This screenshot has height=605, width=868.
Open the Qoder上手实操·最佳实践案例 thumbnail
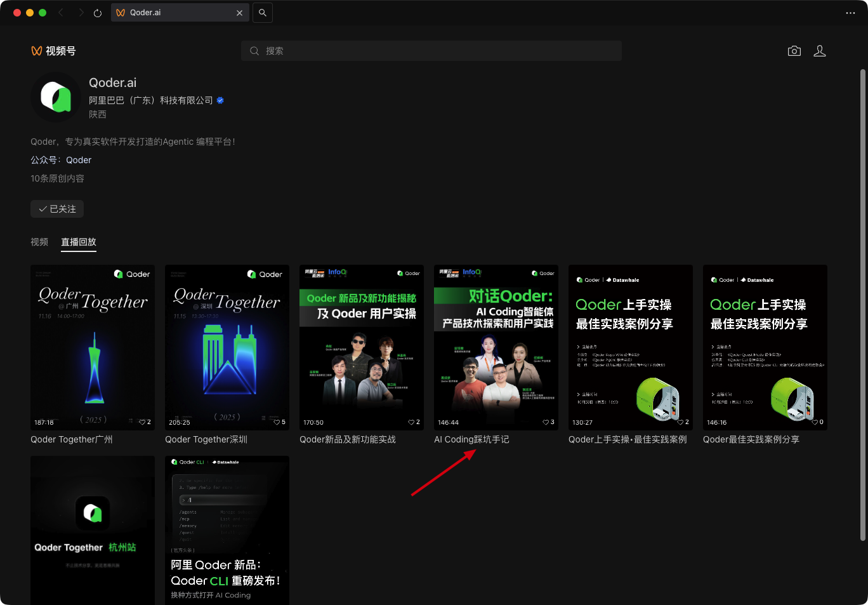(631, 347)
